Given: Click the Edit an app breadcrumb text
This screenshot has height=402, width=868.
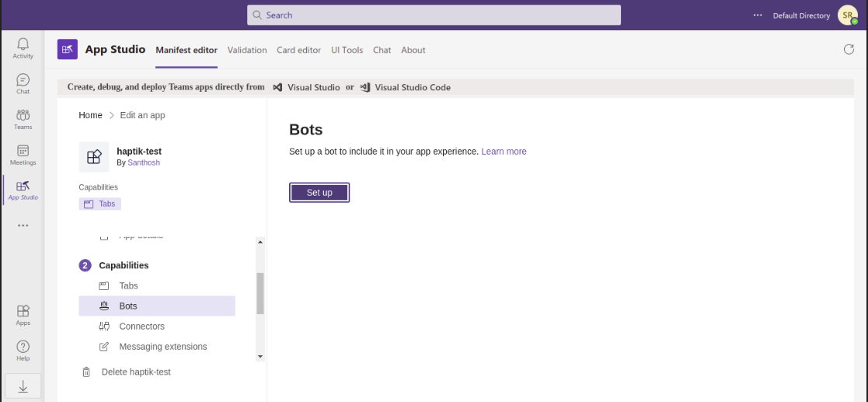Looking at the screenshot, I should click(x=142, y=115).
